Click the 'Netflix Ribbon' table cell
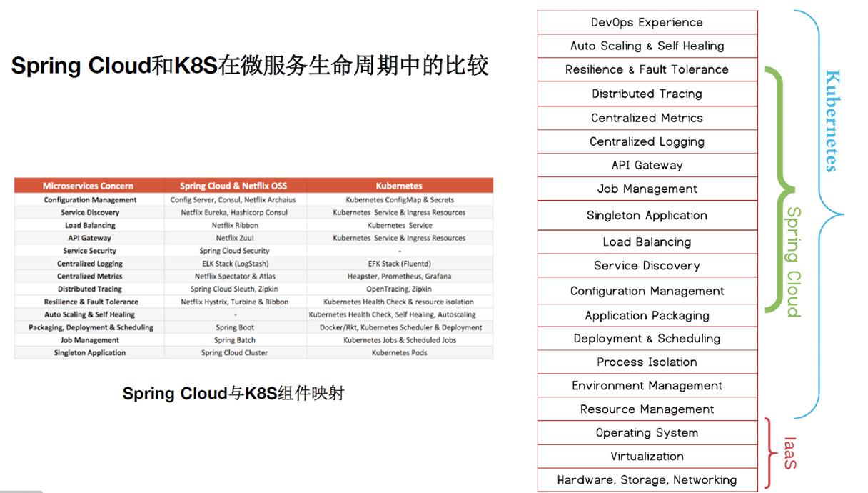Image resolution: width=868 pixels, height=493 pixels. coord(236,226)
